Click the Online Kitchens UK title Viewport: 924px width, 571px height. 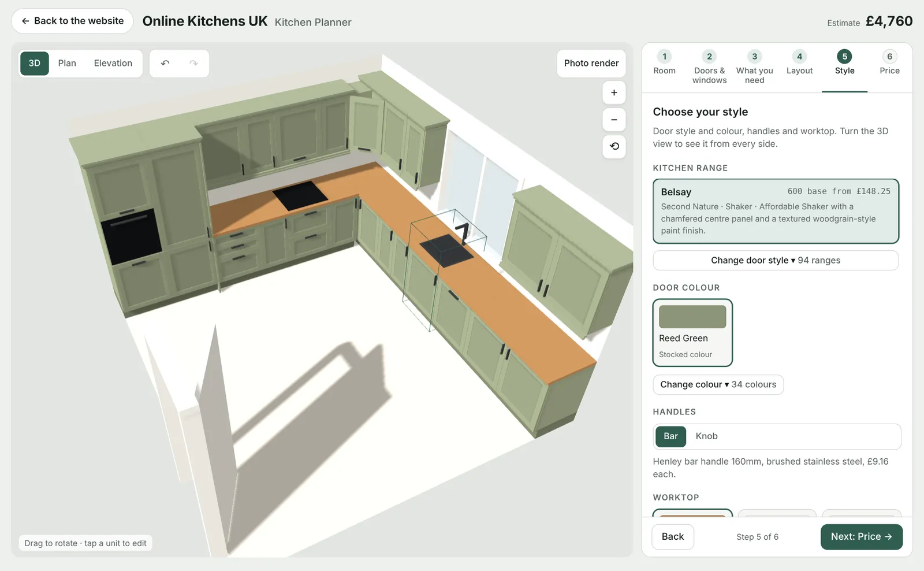click(x=205, y=21)
